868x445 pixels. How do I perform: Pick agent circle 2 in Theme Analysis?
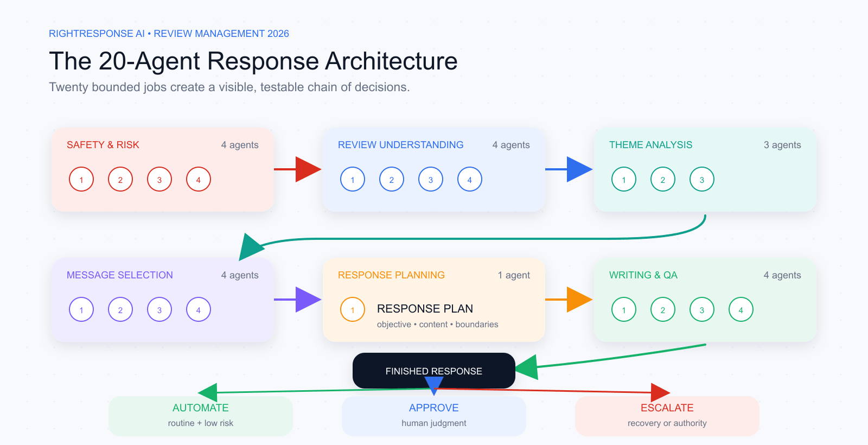point(663,180)
